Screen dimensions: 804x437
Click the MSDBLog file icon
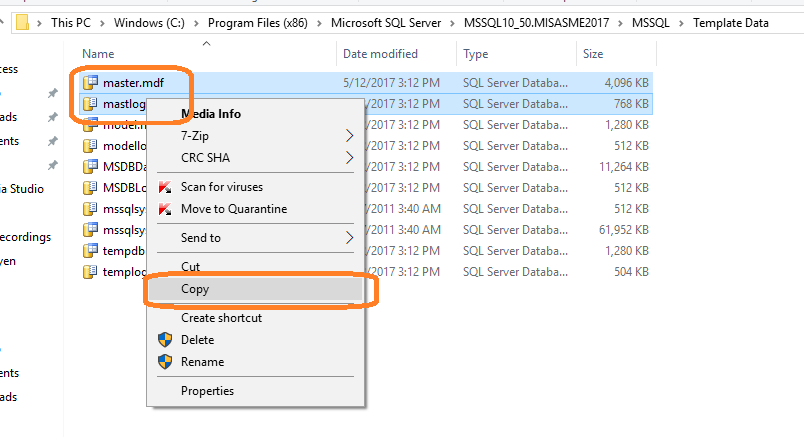[x=90, y=187]
